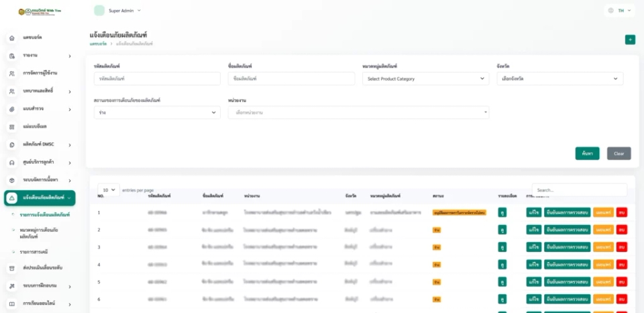The image size is (644, 313).
Task: Click the gray Clear button
Action: click(x=619, y=153)
